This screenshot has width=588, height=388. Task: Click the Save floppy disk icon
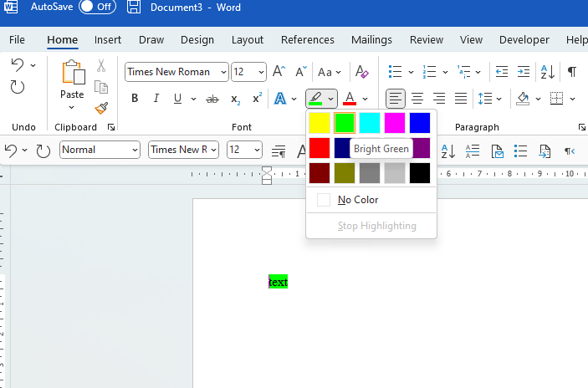coord(134,8)
